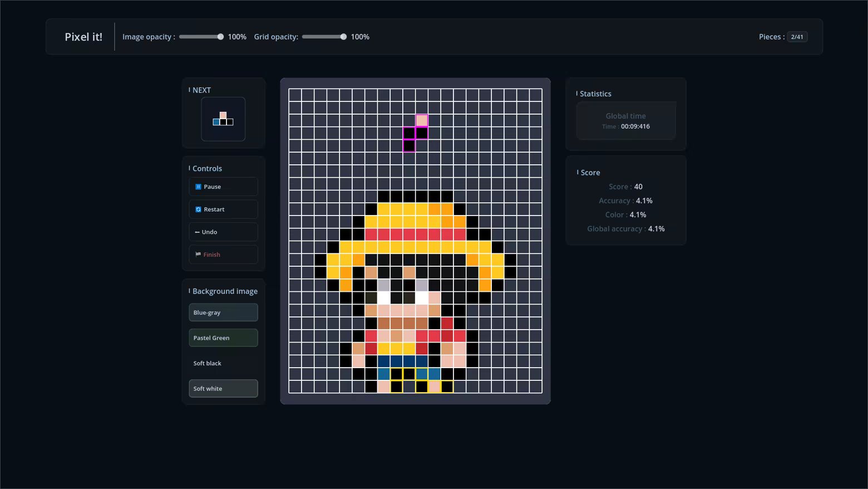Click the Score panel heading

(590, 173)
